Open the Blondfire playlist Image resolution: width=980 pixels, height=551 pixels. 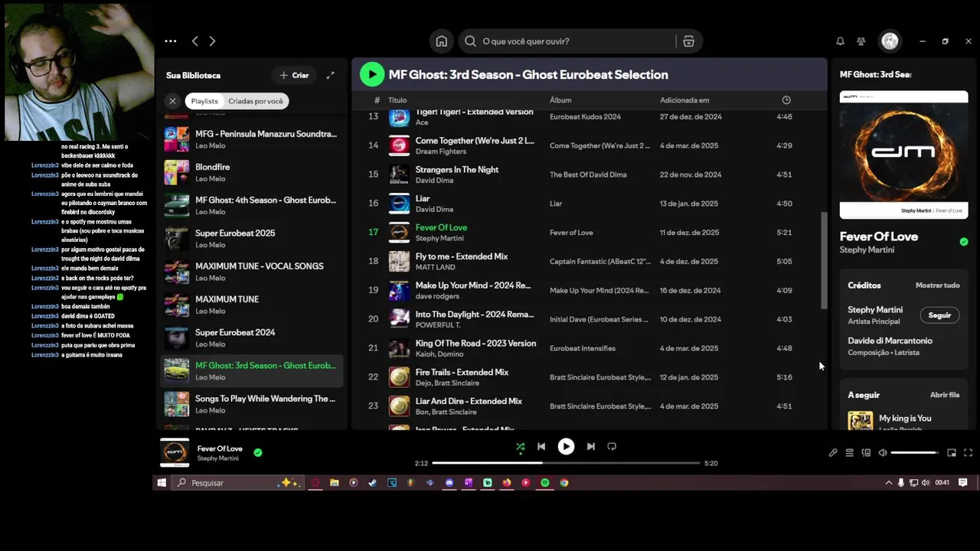253,172
